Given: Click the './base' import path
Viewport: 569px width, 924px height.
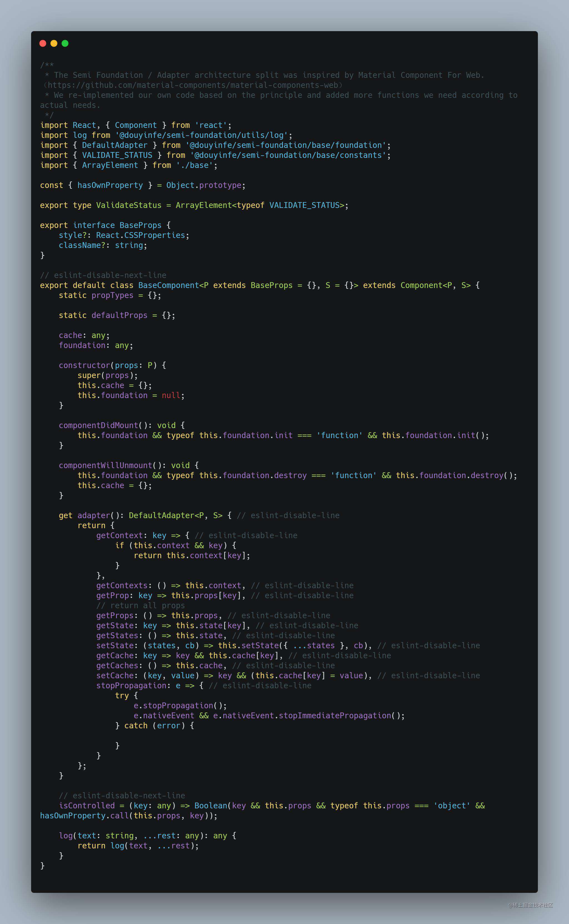Looking at the screenshot, I should [194, 165].
